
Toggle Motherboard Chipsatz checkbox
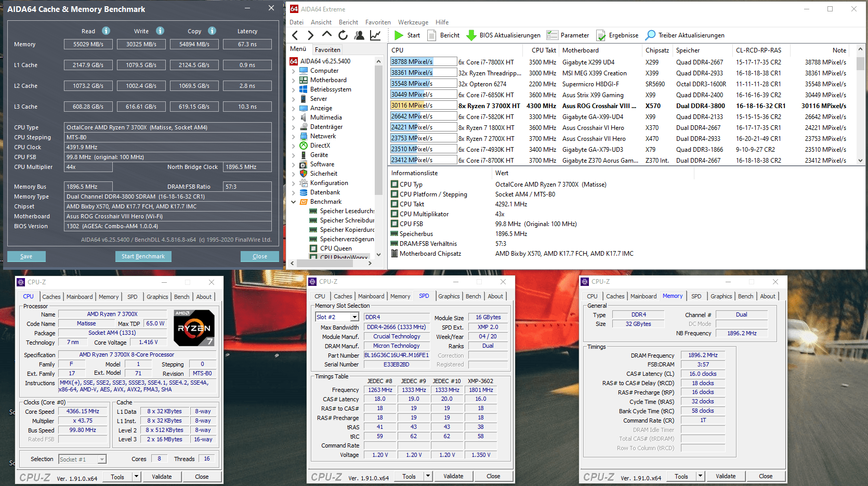click(394, 254)
